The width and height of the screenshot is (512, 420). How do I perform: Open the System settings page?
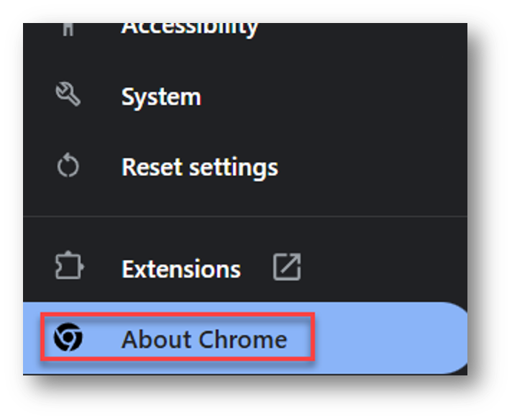(161, 97)
